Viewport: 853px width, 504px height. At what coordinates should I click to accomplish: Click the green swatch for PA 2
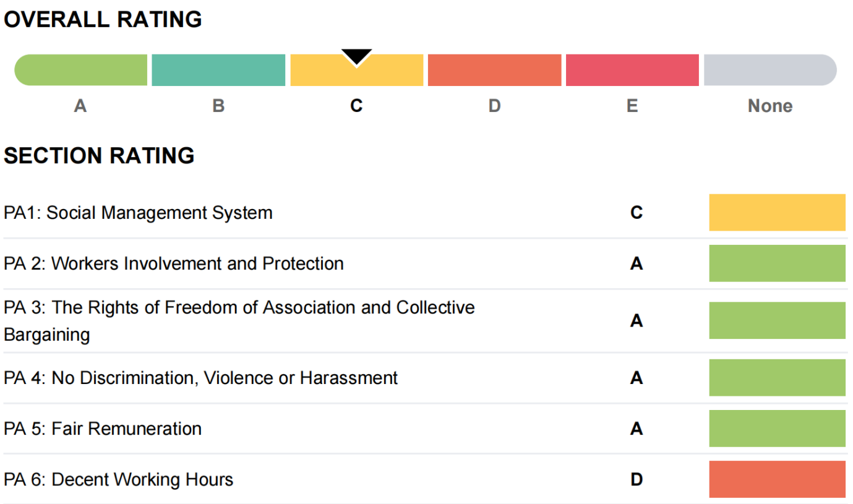point(777,263)
